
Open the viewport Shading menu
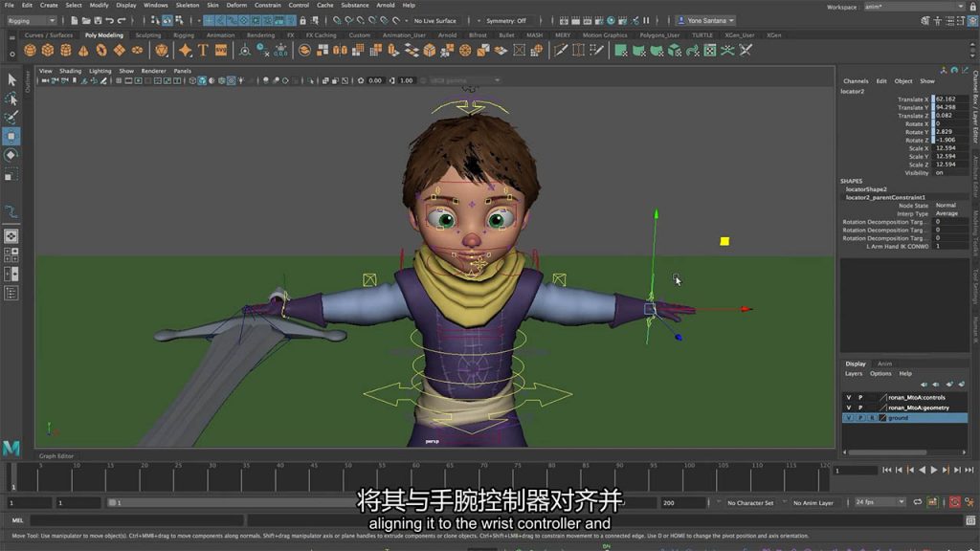(70, 71)
